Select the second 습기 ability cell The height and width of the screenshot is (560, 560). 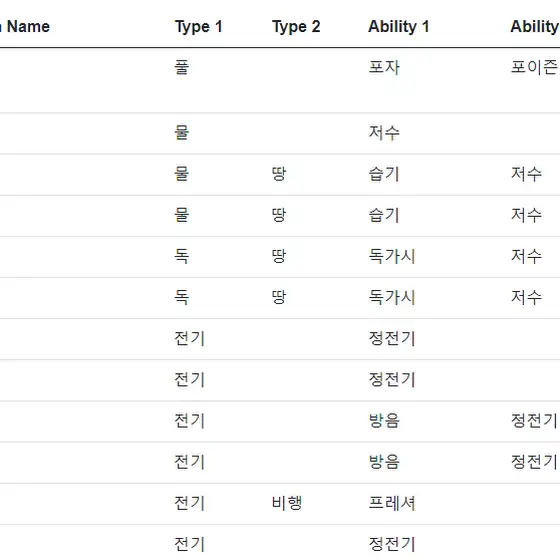pos(384,215)
